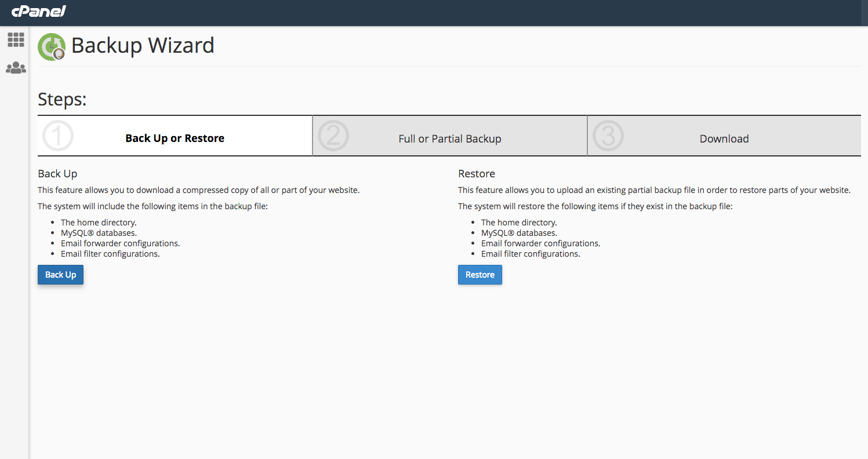The width and height of the screenshot is (868, 459).
Task: Click the Backup Wizard page title
Action: click(x=143, y=45)
